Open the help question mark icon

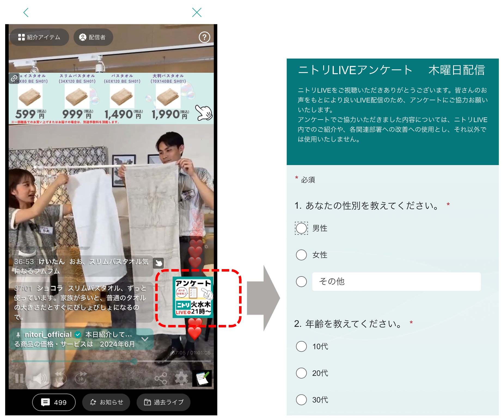[x=204, y=37]
